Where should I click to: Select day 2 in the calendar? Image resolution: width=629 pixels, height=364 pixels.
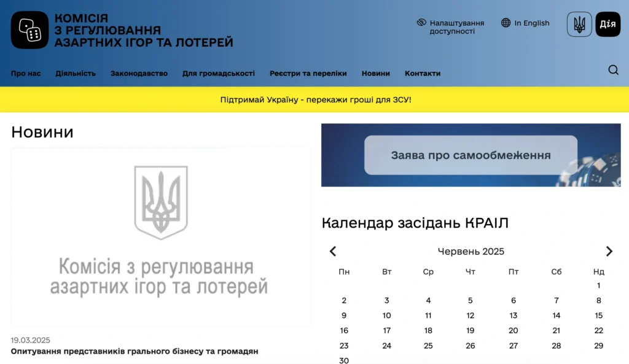tap(344, 301)
